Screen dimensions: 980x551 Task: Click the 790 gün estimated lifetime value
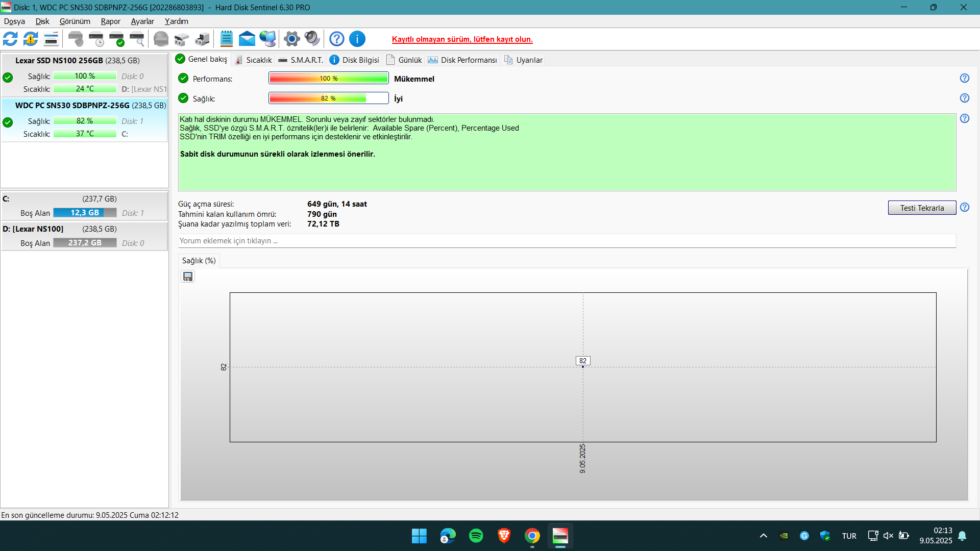322,214
